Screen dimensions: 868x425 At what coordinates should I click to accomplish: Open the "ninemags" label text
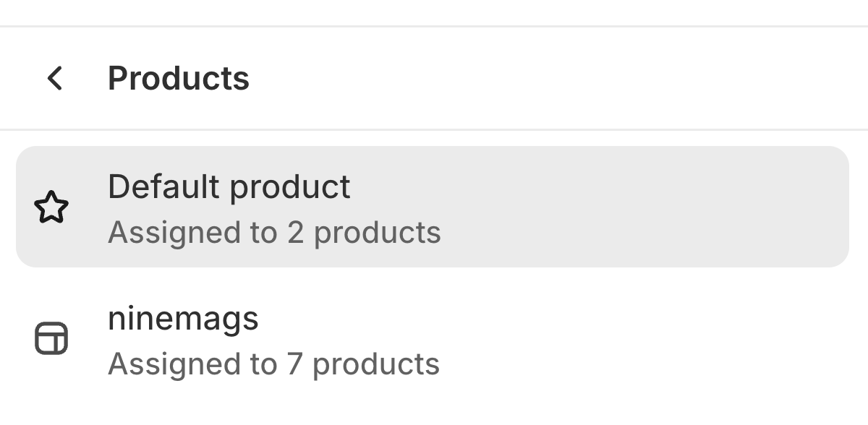click(183, 319)
